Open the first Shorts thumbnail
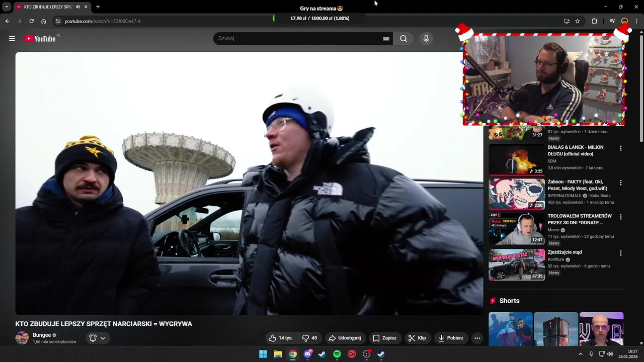This screenshot has width=644, height=362. tap(510, 329)
